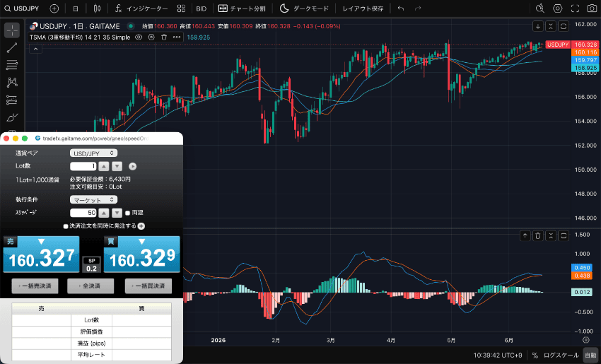Open price scale settings gear at bottom right
601x364 pixels.
[585, 340]
